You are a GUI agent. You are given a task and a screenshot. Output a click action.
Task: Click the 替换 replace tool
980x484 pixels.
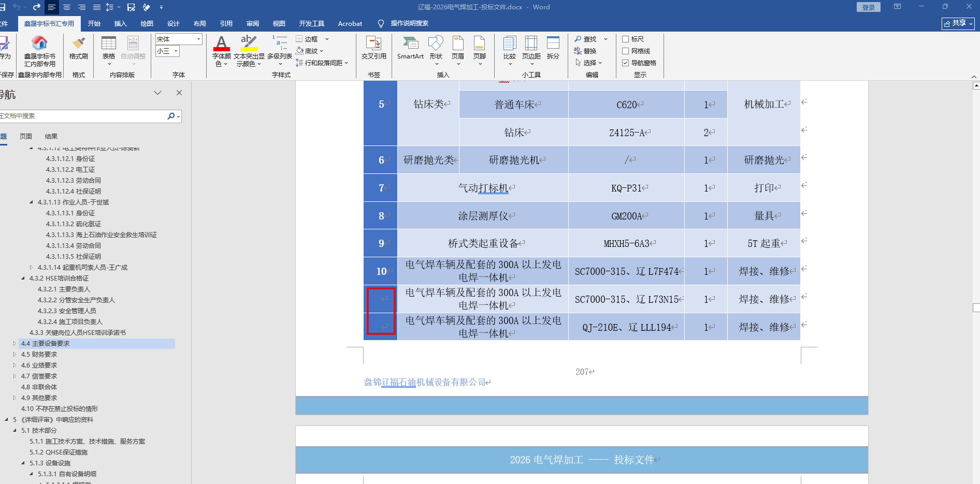coord(585,51)
